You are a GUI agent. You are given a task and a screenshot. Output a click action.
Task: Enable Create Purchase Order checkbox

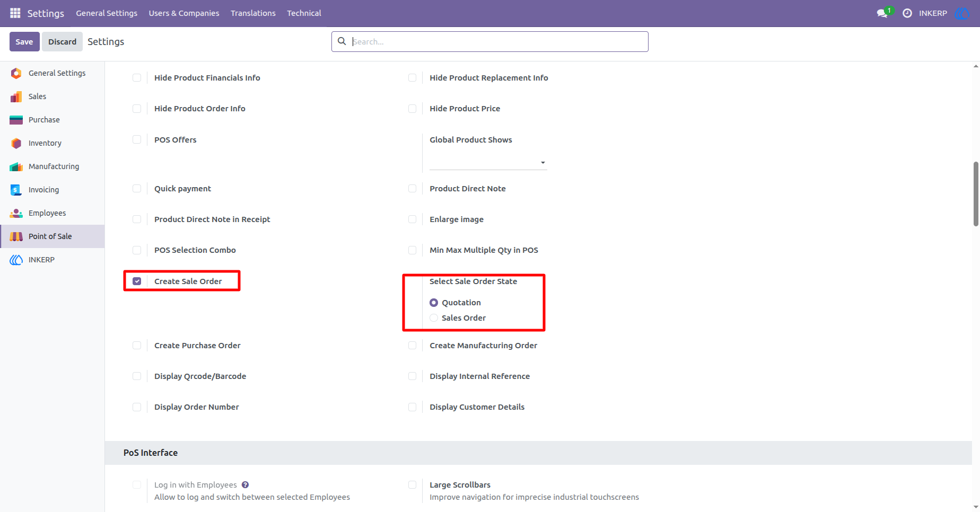137,346
